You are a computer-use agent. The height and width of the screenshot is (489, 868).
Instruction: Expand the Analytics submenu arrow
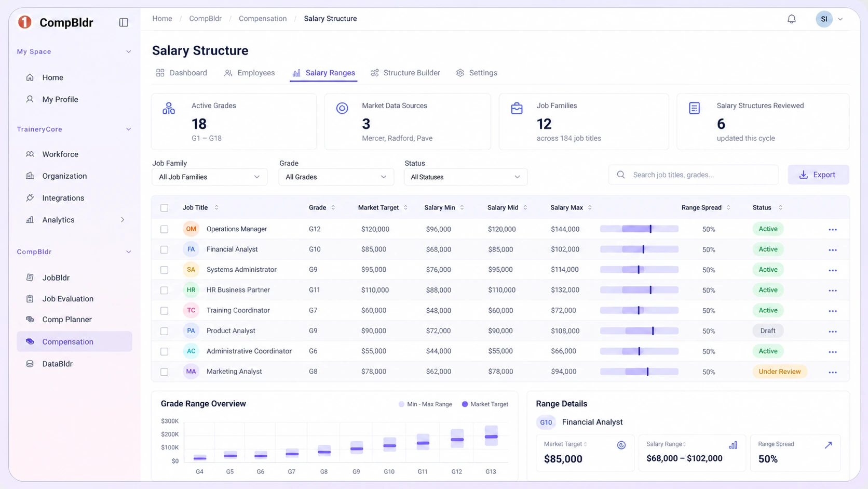(x=123, y=220)
